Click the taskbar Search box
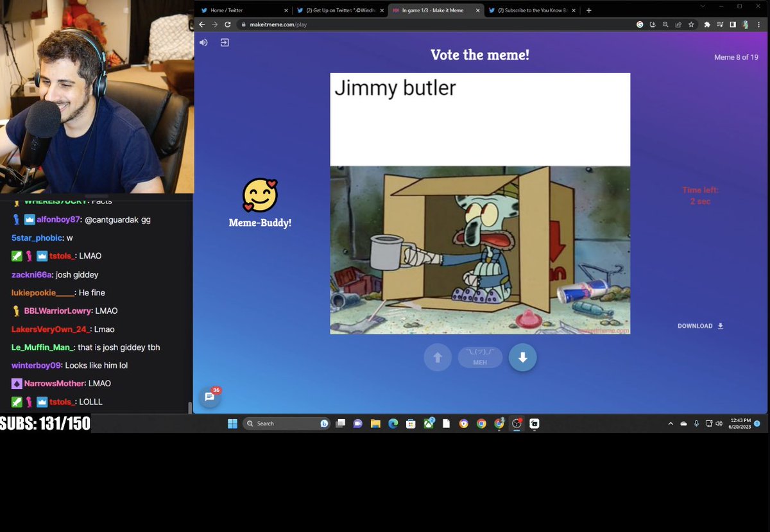 (x=287, y=424)
